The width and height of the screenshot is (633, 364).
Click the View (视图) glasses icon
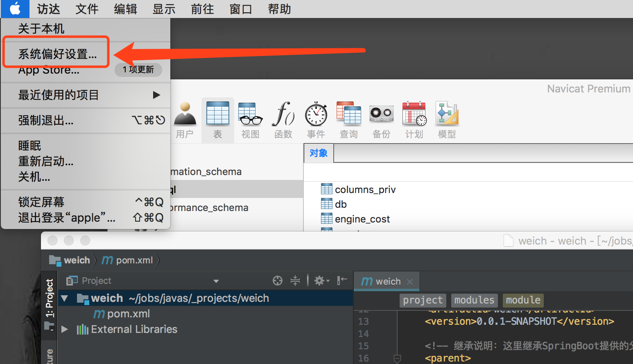click(x=250, y=119)
